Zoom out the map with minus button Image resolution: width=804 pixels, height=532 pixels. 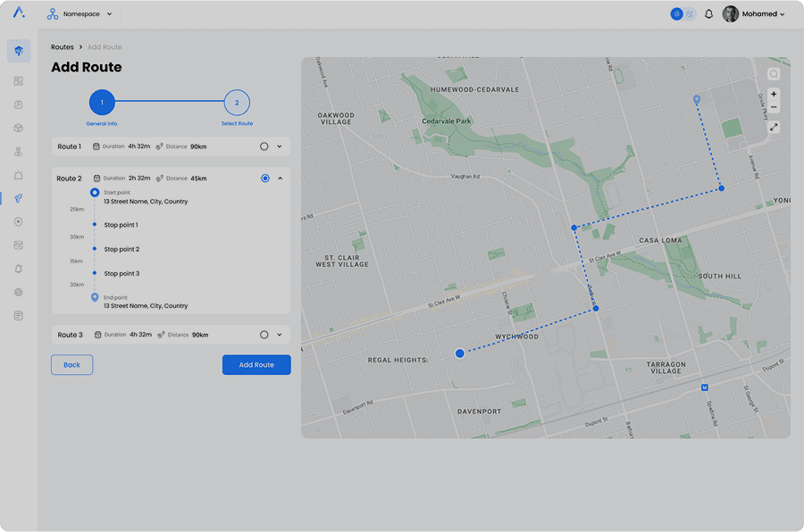(774, 108)
